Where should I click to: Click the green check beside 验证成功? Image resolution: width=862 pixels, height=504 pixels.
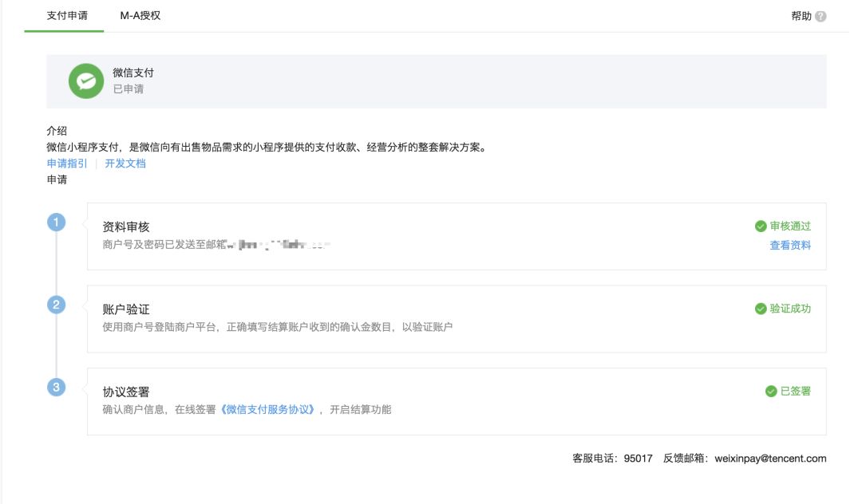click(x=761, y=309)
